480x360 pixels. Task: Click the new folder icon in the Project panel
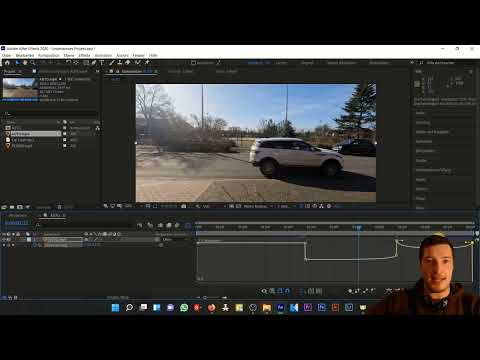pyautogui.click(x=12, y=207)
